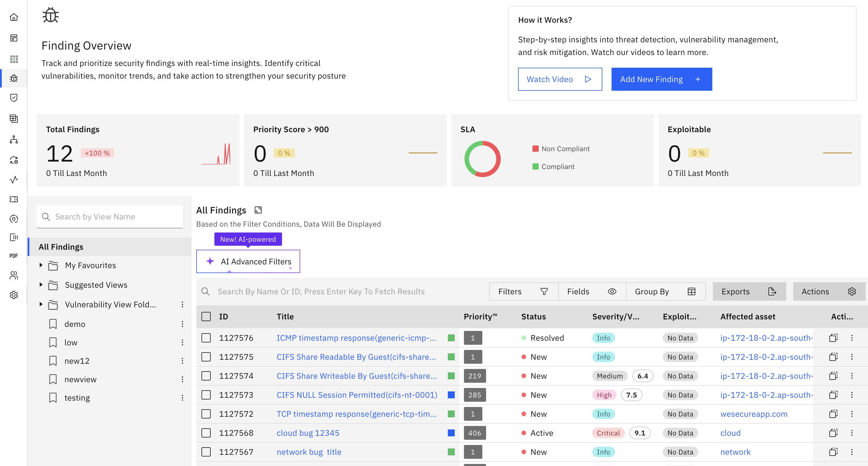The width and height of the screenshot is (868, 466).
Task: Select the All Findings view item
Action: [x=61, y=247]
